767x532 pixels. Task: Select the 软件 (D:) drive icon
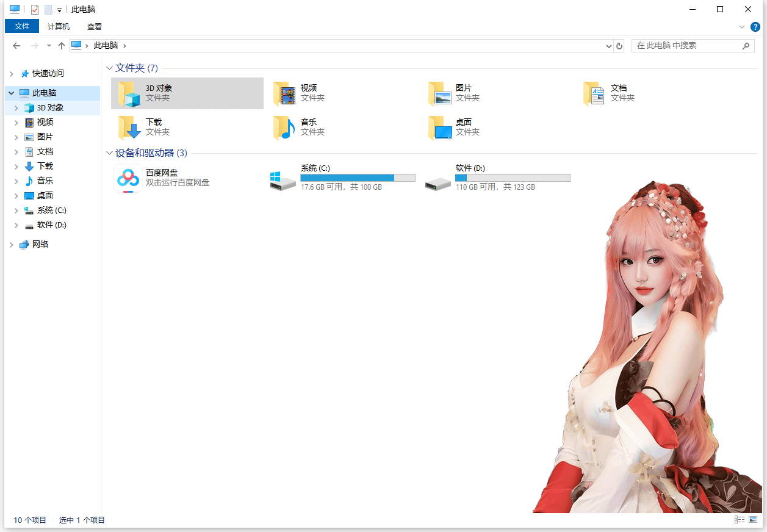[438, 181]
